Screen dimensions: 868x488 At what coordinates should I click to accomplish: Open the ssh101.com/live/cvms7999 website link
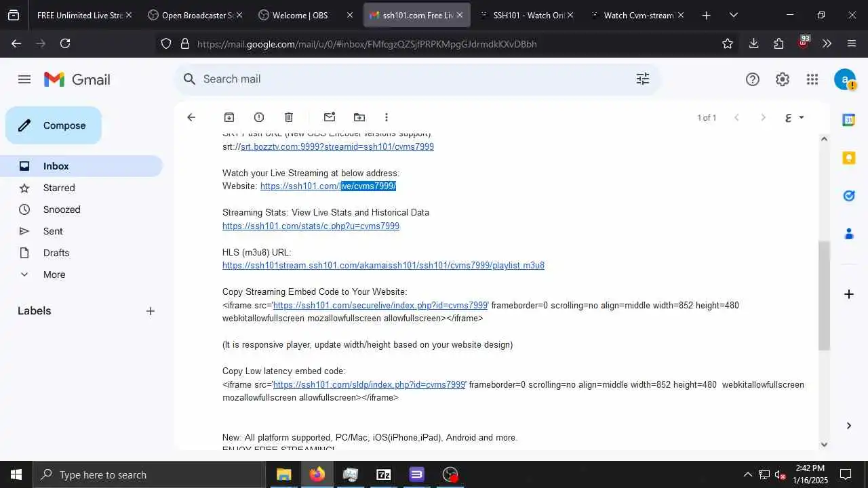point(328,186)
